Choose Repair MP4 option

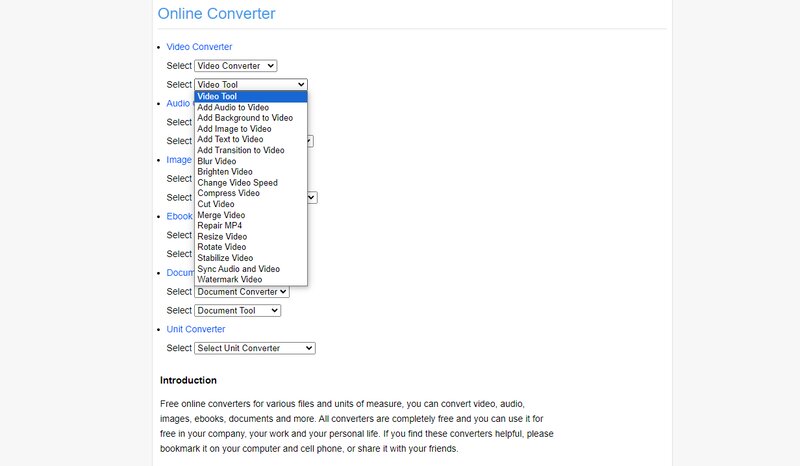click(251, 226)
